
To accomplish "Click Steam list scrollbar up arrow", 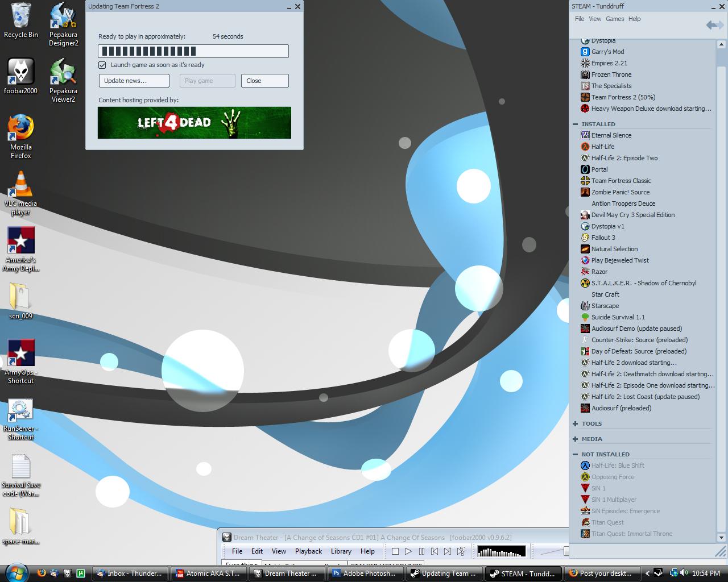I will pyautogui.click(x=722, y=44).
